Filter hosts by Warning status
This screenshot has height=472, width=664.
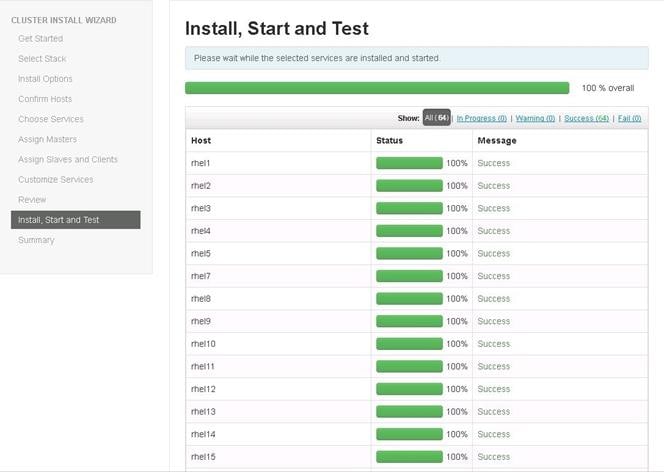[x=535, y=118]
